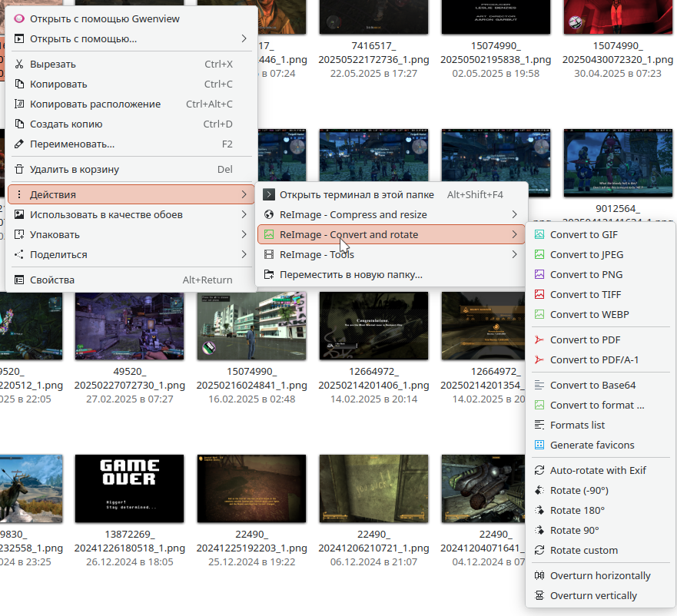Choose Convert to format ...
677x616 pixels.
(x=601, y=405)
